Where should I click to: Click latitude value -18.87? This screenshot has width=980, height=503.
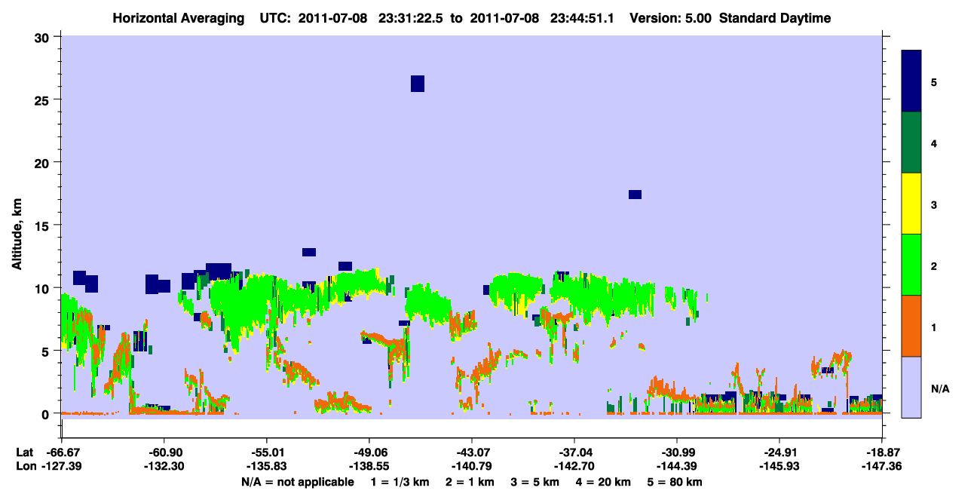[882, 452]
